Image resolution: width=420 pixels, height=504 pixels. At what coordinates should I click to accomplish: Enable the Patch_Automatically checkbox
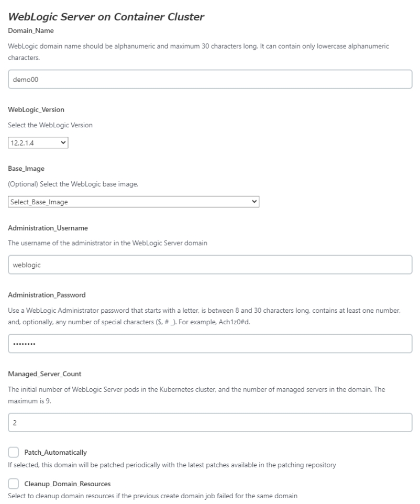[14, 452]
